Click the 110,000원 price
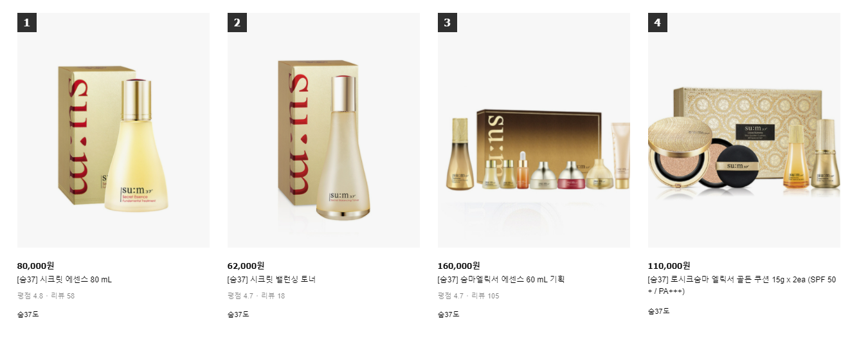 tap(669, 266)
